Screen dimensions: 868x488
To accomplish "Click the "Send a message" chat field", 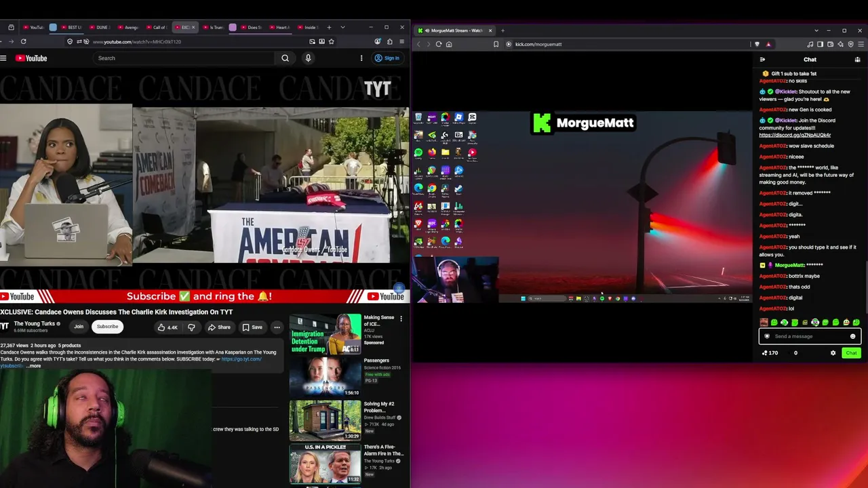I will click(810, 336).
